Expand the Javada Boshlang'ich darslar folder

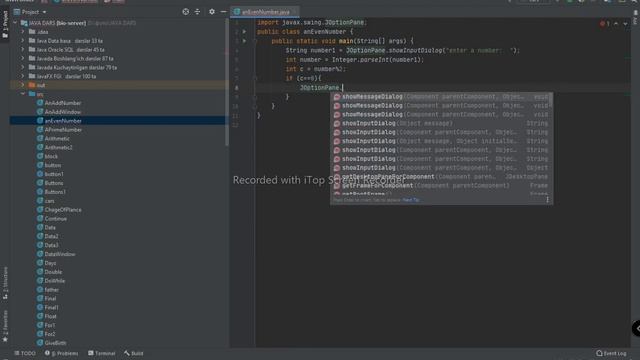23,58
